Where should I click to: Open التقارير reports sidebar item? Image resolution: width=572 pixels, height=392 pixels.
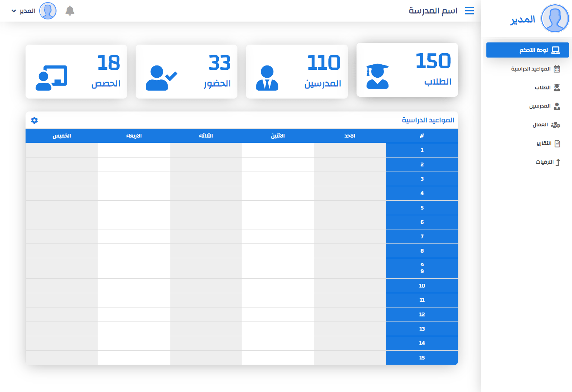point(548,143)
